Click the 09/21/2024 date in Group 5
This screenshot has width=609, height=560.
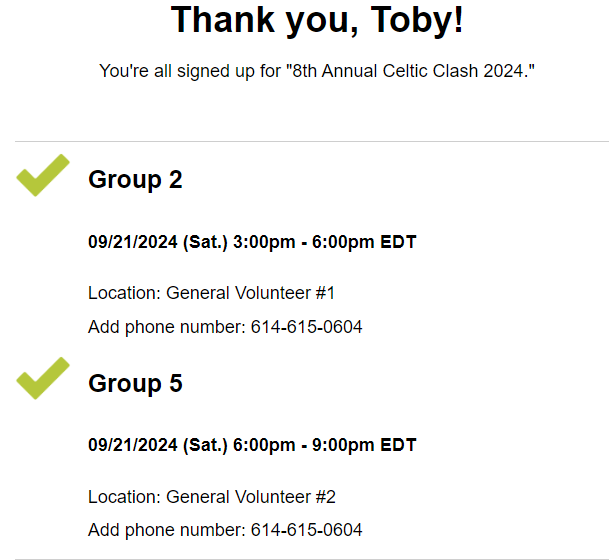pyautogui.click(x=132, y=445)
